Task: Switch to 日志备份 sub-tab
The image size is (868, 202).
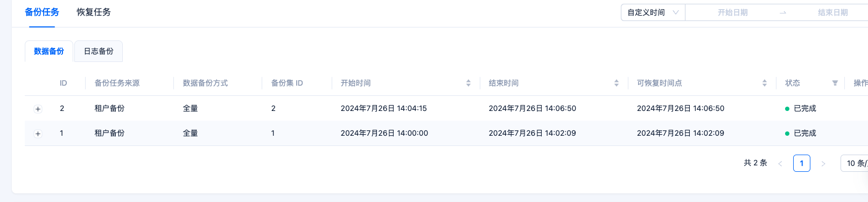Action: point(99,51)
